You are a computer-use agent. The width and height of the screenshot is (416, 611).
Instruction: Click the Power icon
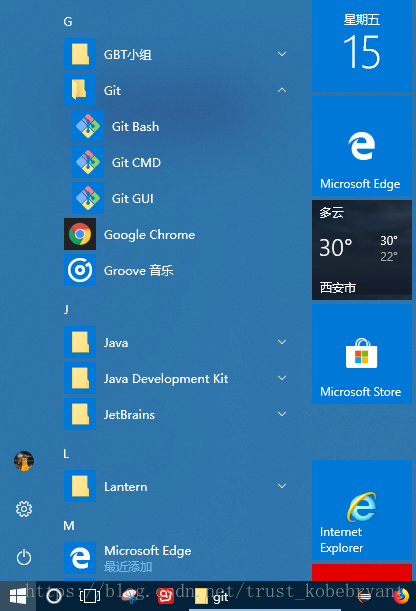click(x=24, y=557)
